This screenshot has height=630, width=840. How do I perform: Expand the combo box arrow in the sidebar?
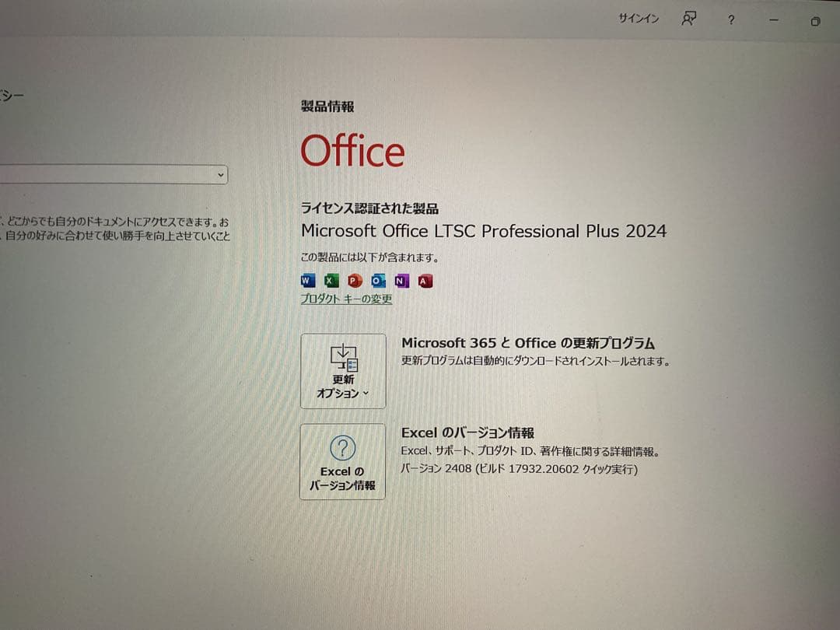point(221,174)
